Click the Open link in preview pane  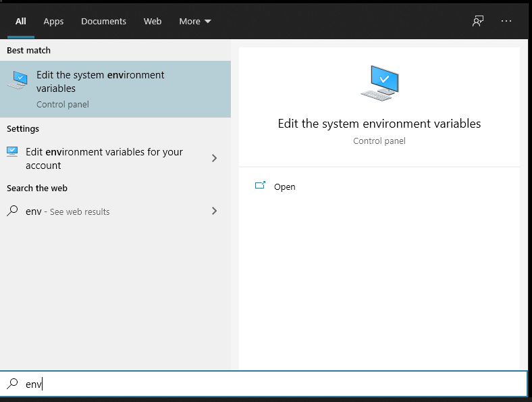click(x=284, y=186)
